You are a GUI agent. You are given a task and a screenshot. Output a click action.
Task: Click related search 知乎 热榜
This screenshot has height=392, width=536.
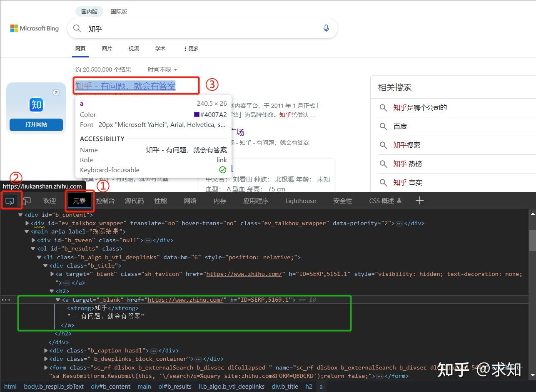click(x=408, y=164)
